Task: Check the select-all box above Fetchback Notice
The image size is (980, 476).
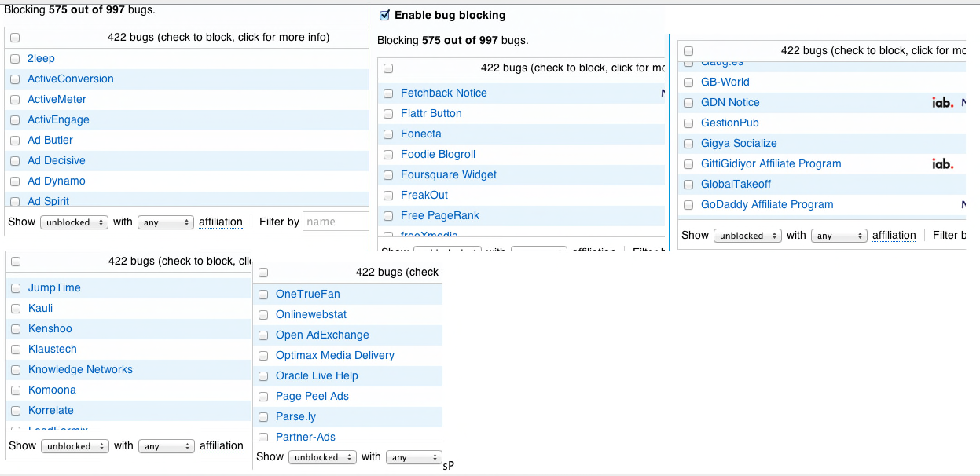Action: pos(388,68)
